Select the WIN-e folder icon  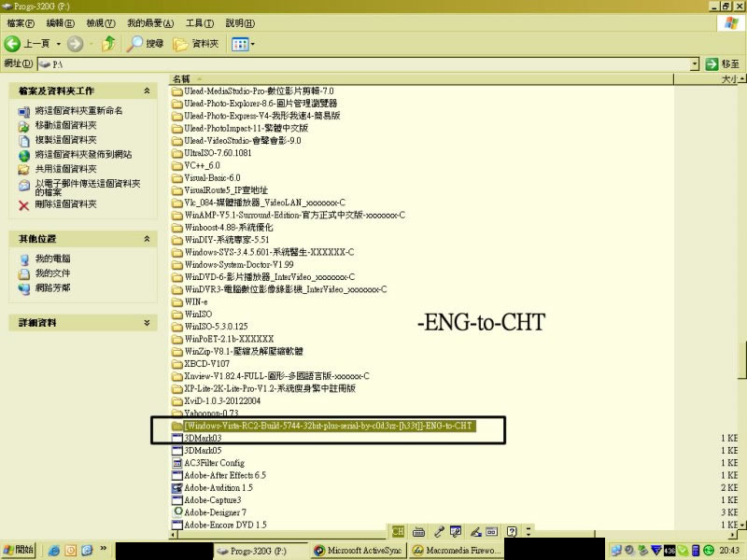point(177,301)
